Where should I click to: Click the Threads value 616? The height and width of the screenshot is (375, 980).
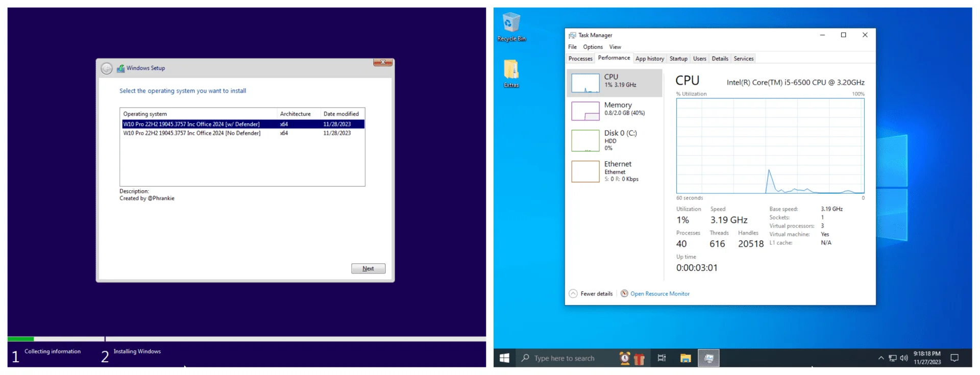(x=717, y=244)
